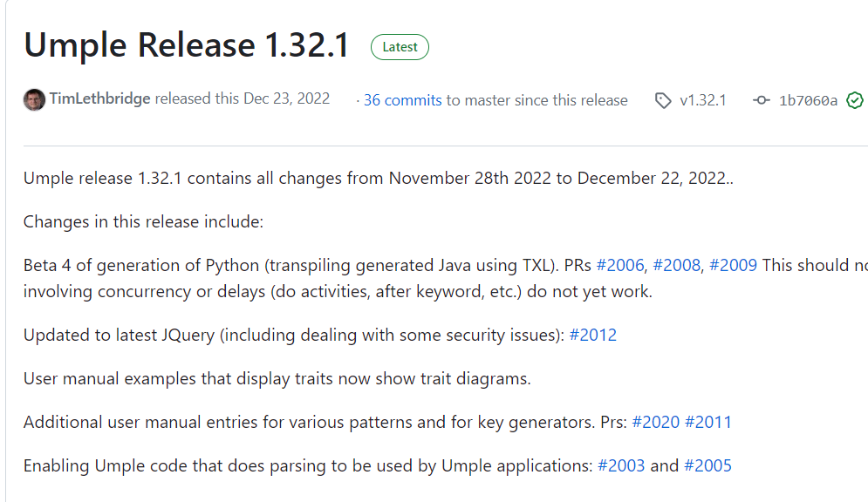Open parsing PR #2005
The width and height of the screenshot is (868, 502).
[x=707, y=465]
